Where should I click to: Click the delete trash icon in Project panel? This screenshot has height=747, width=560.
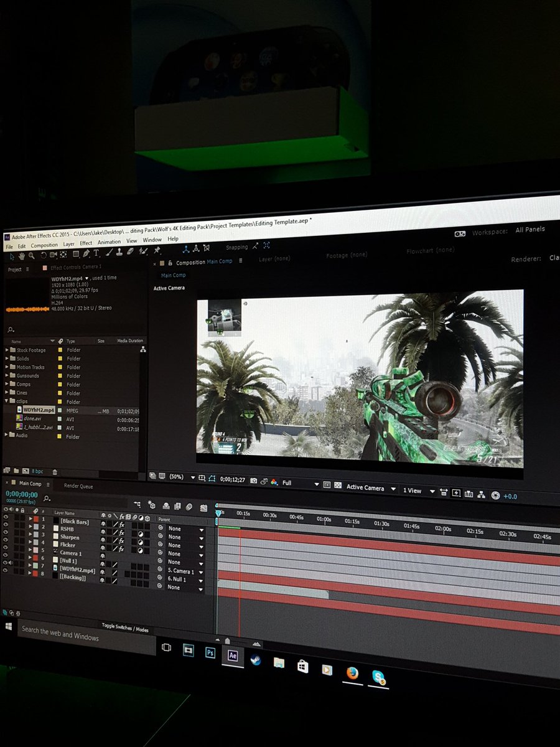(55, 472)
